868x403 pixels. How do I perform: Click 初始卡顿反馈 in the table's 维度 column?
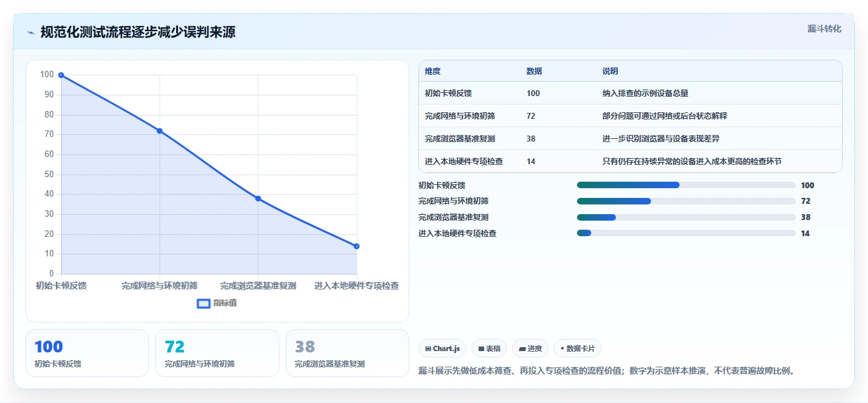pos(448,93)
